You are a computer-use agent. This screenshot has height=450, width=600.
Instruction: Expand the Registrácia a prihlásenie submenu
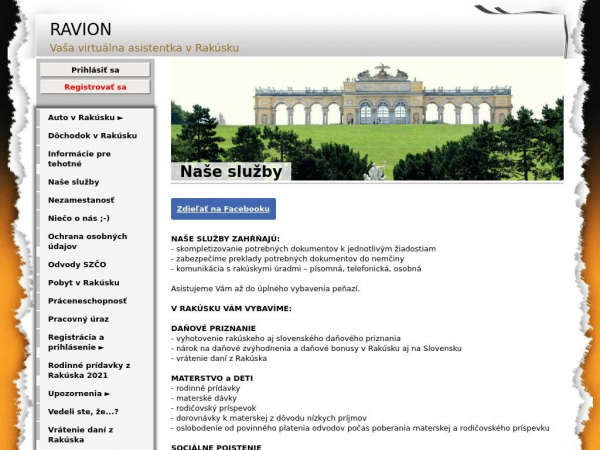click(x=76, y=342)
